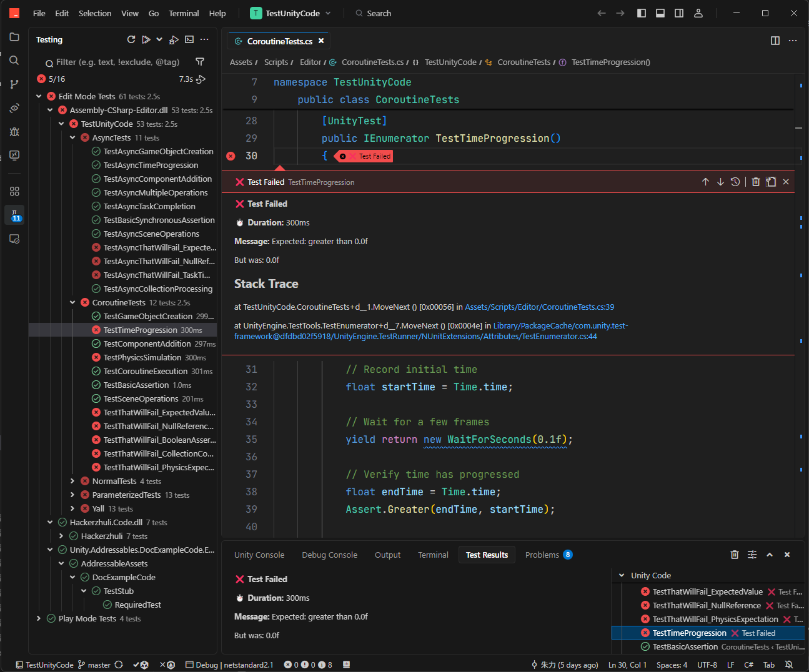Click master branch in status bar
Screen dimensions: 809x672
[x=94, y=665]
